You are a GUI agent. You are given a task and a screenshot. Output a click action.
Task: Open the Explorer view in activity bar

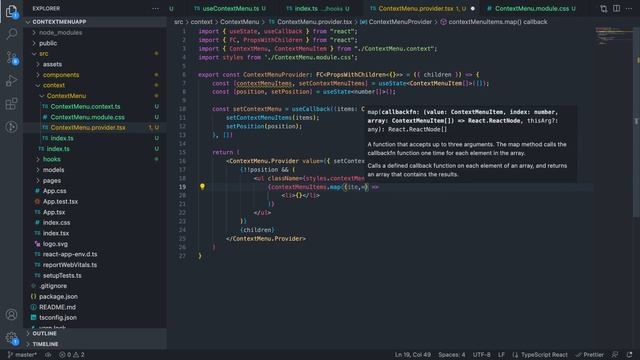point(11,11)
